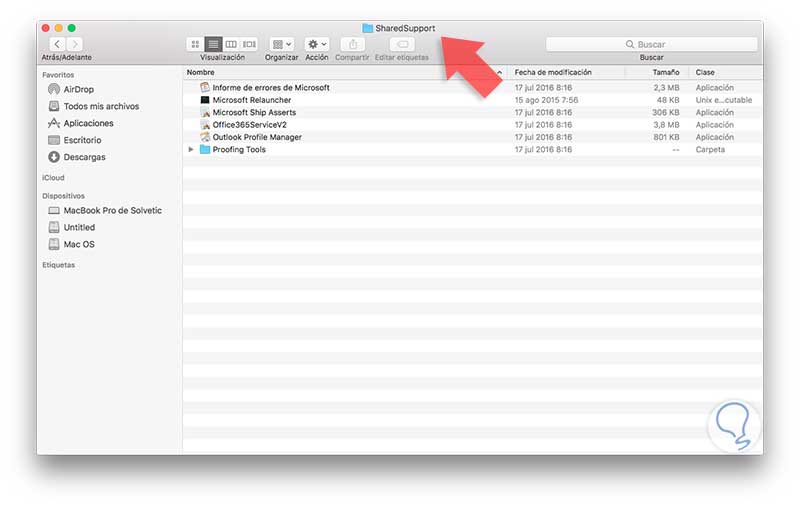Click the Informe de errores app icon
The image size is (800, 507).
(x=205, y=87)
